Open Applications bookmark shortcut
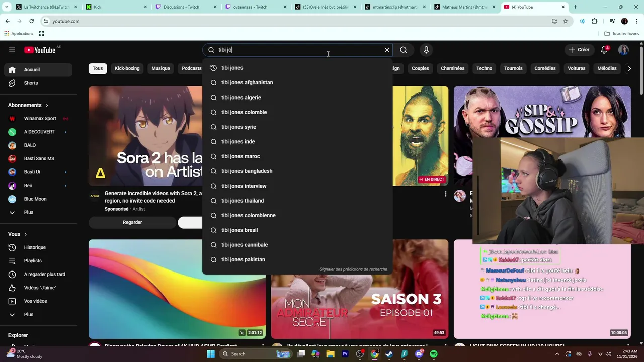Screen dimensions: 644x362 click(x=19, y=34)
